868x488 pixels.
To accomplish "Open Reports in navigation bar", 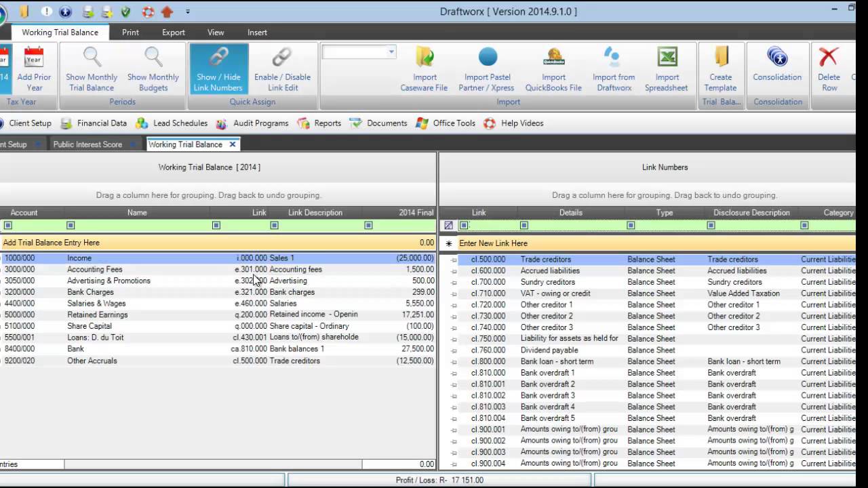I will coord(319,123).
